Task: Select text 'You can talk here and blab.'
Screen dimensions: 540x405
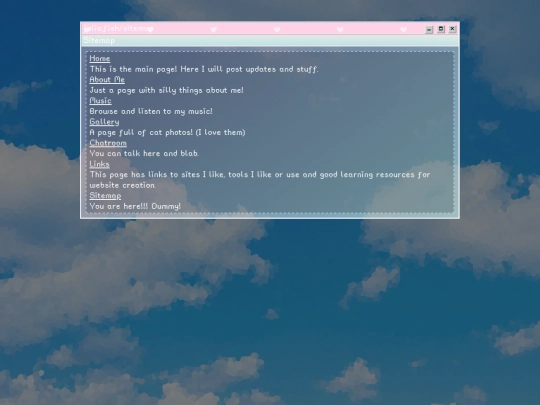Action: 144,153
